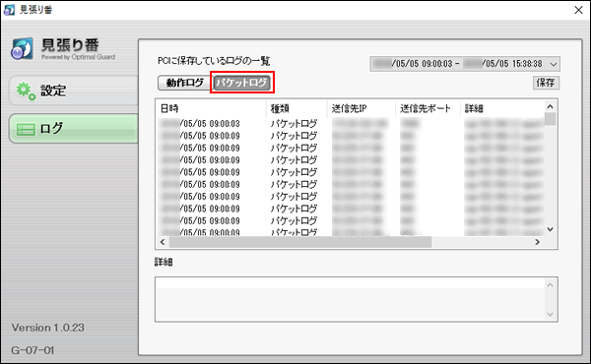The width and height of the screenshot is (591, 364).
Task: Click the 詳細 label above the text box
Action: pyautogui.click(x=164, y=262)
